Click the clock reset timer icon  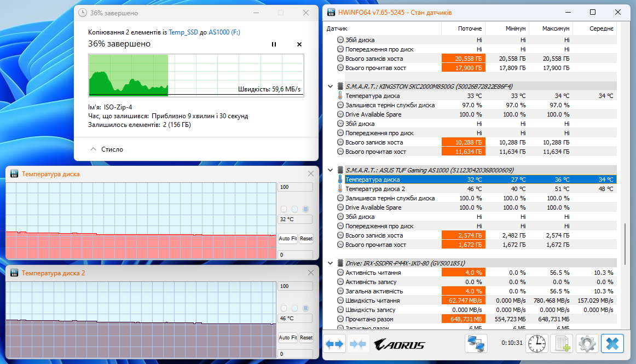[536, 344]
